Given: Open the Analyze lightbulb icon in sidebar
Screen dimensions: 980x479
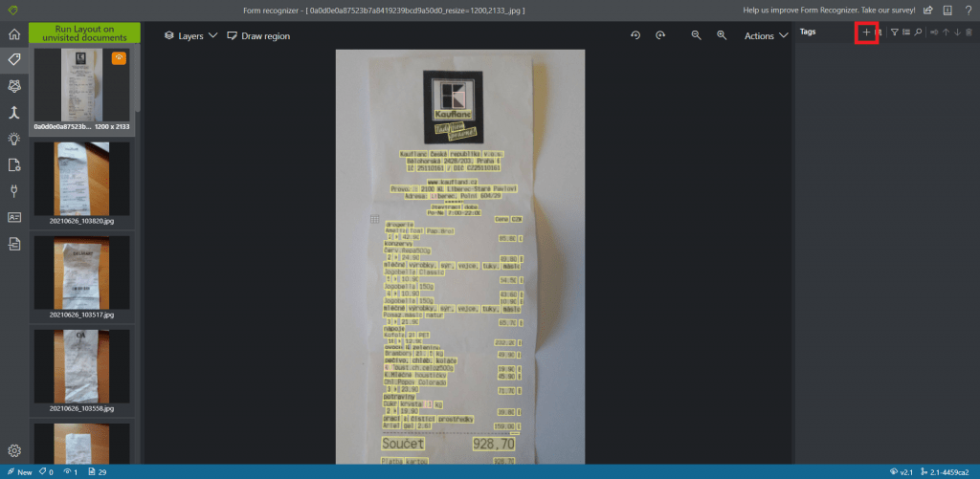Looking at the screenshot, I should [x=14, y=139].
